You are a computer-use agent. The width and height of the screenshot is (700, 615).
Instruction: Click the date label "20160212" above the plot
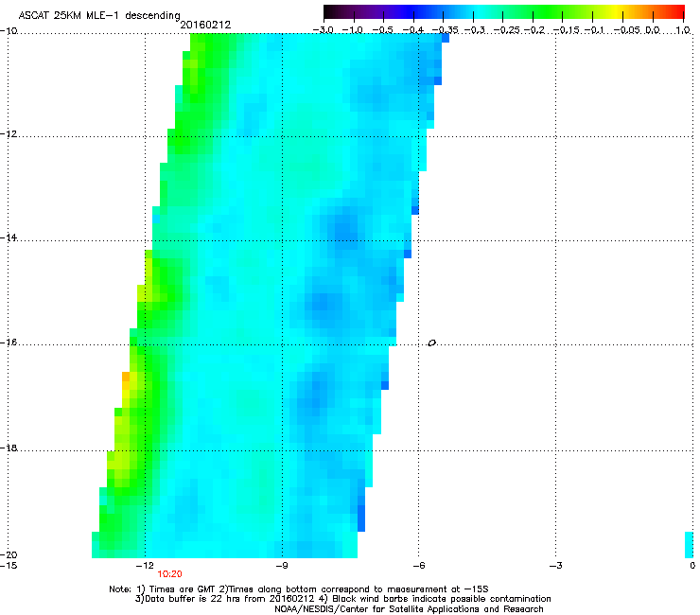[x=205, y=25]
